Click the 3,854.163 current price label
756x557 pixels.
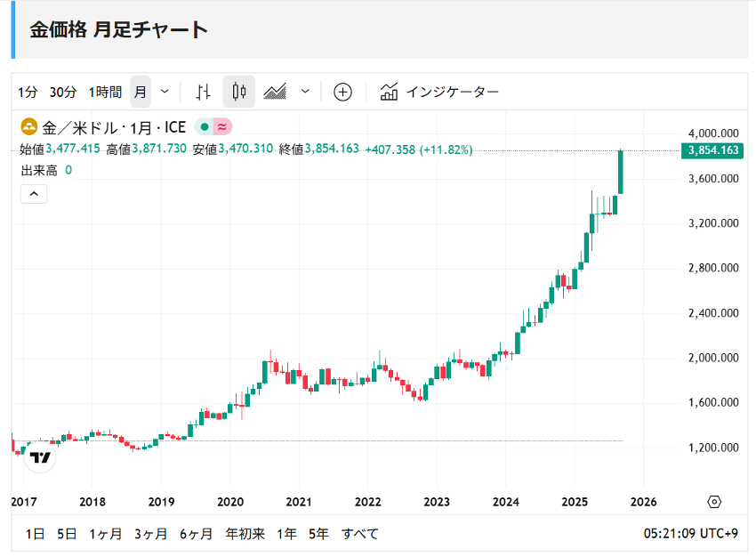tap(712, 150)
